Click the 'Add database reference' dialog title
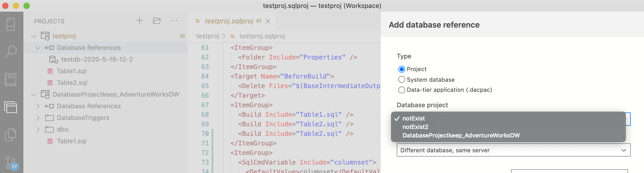The width and height of the screenshot is (644, 173). (x=434, y=25)
